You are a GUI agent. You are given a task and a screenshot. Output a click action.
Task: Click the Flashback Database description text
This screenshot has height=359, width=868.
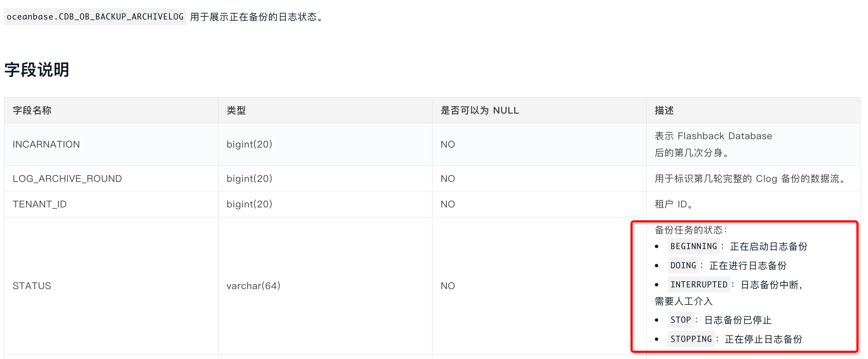(725, 136)
